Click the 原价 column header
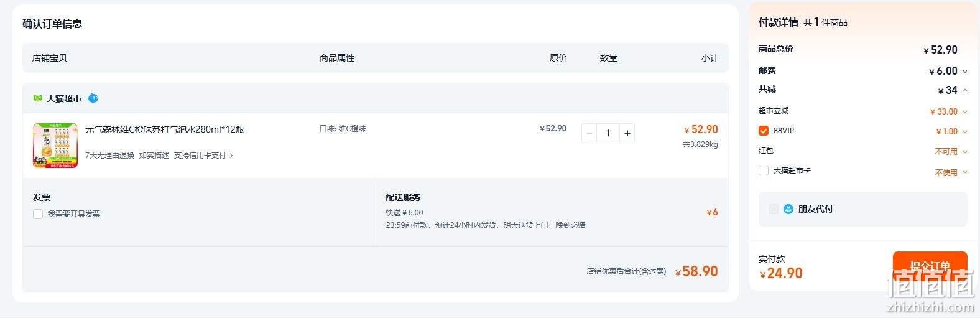 558,58
